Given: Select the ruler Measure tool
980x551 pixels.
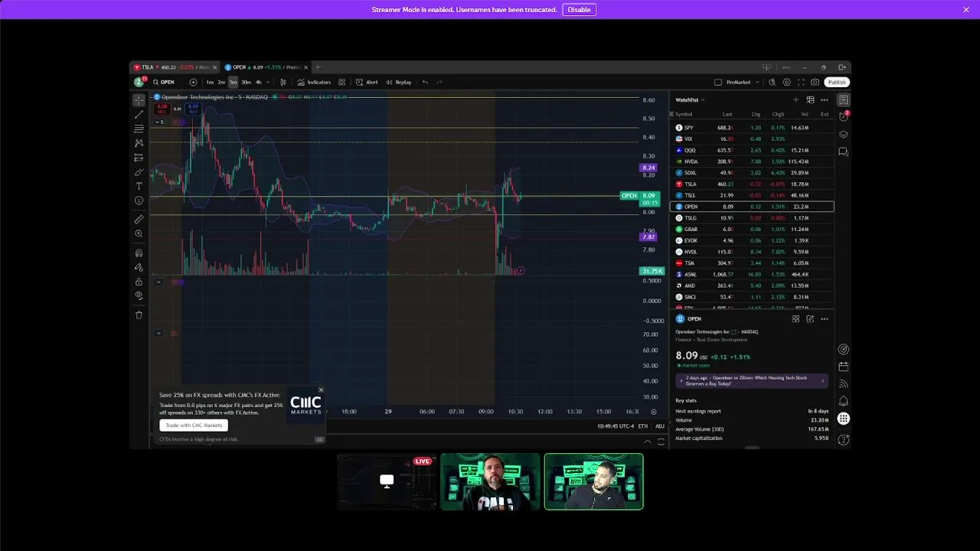Looking at the screenshot, I should [139, 220].
